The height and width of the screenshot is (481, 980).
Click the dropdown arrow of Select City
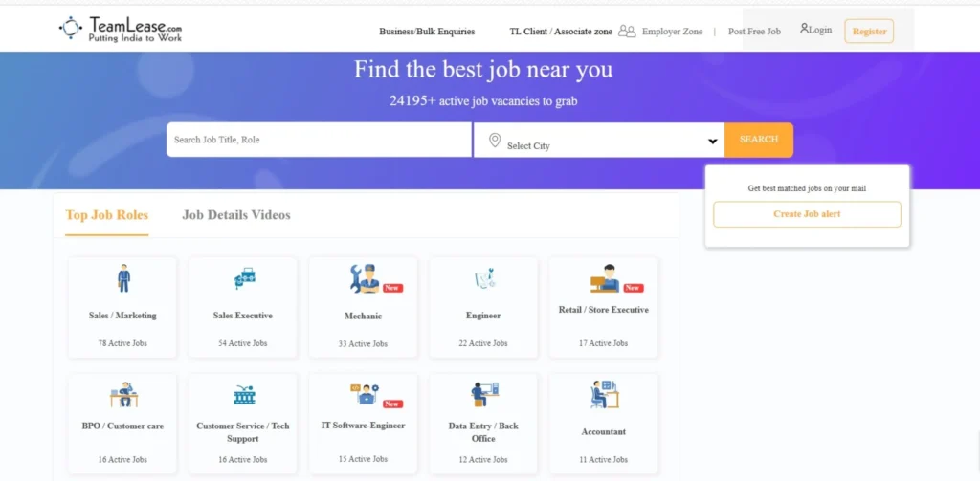(712, 142)
